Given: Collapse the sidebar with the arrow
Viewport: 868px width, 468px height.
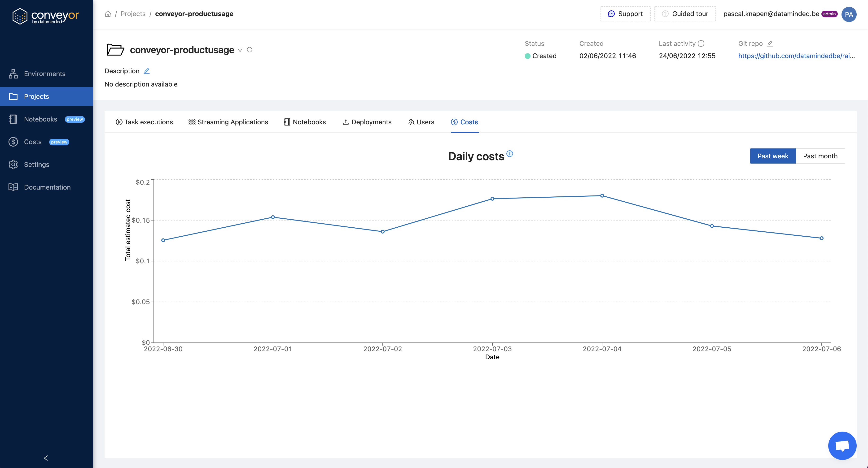Looking at the screenshot, I should pyautogui.click(x=46, y=458).
